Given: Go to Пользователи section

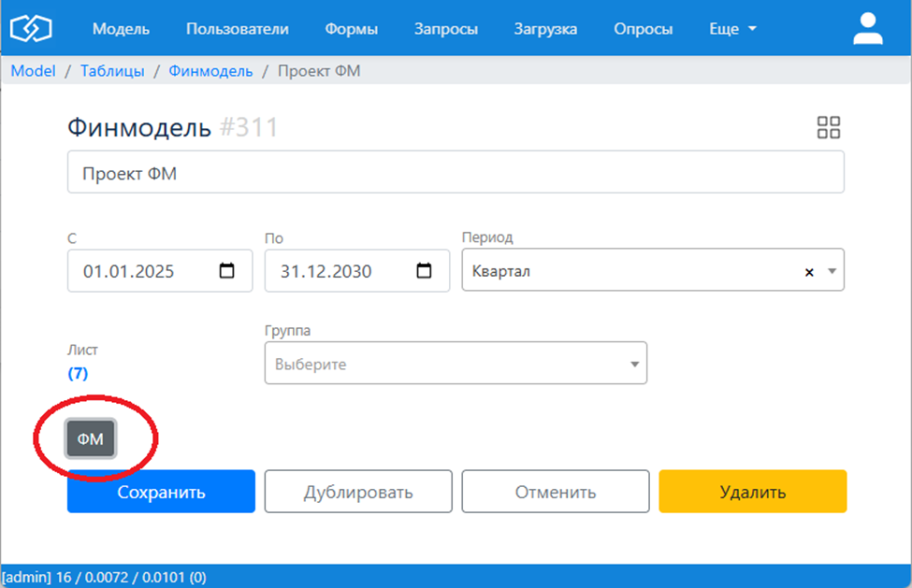Looking at the screenshot, I should [x=238, y=29].
